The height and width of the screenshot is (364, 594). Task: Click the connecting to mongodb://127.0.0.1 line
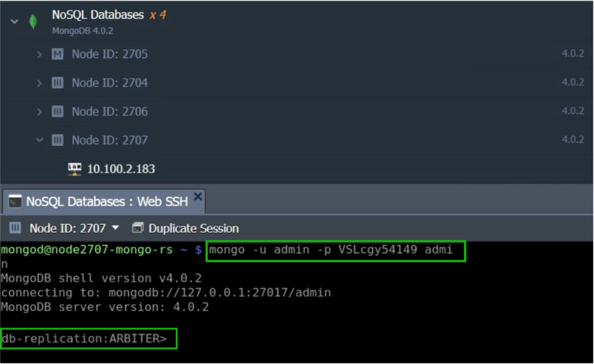pos(166,293)
